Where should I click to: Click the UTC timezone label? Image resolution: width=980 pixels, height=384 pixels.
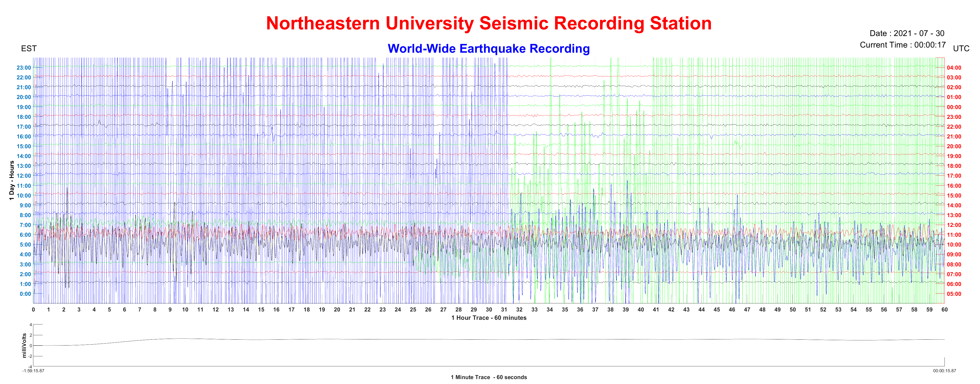(x=961, y=49)
